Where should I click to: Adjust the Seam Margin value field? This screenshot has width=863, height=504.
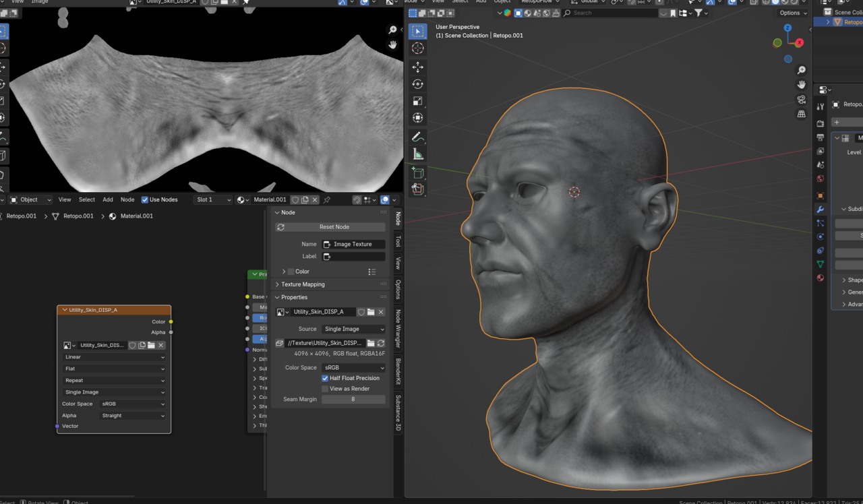pyautogui.click(x=353, y=400)
